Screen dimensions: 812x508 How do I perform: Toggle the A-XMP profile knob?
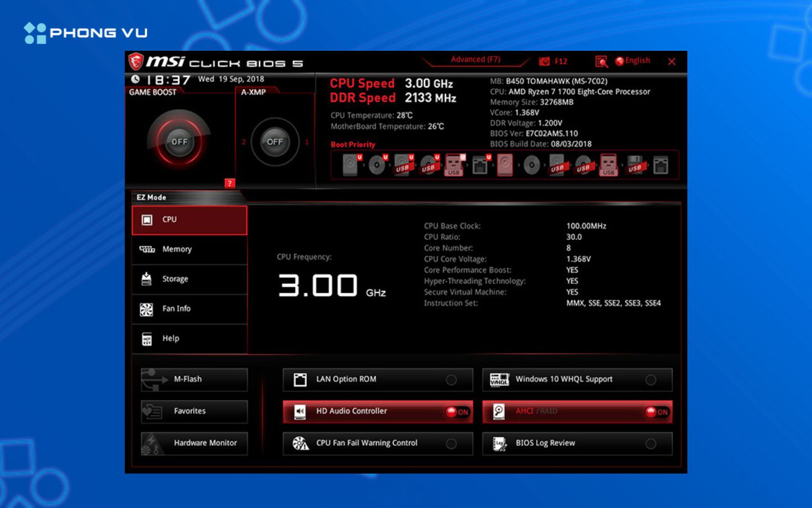pyautogui.click(x=275, y=142)
